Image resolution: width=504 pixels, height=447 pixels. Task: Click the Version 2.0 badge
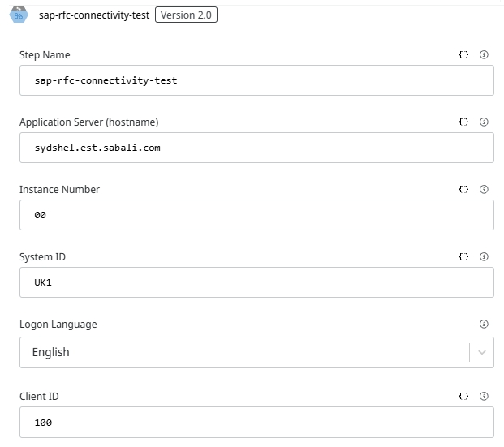[186, 15]
